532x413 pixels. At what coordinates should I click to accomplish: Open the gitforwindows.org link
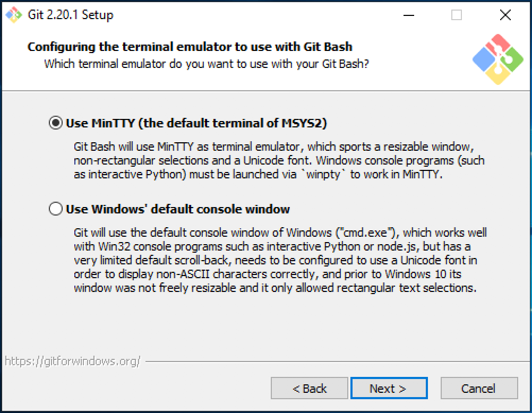click(x=73, y=362)
